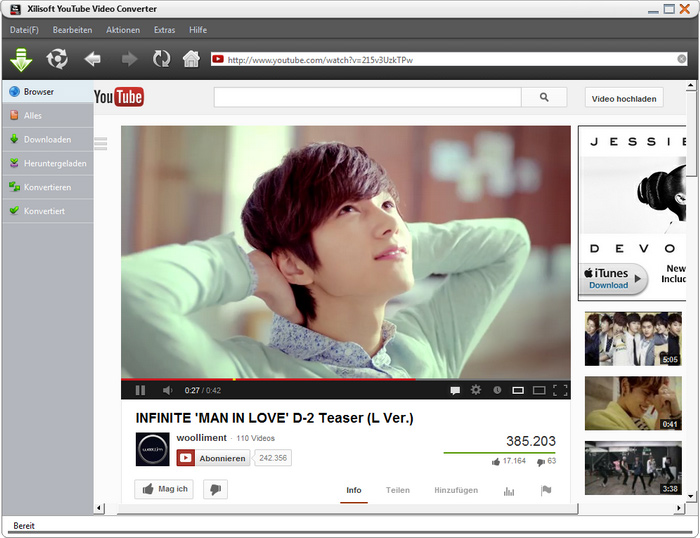This screenshot has width=700, height=538.
Task: Open the woolliment channel link
Action: click(x=201, y=438)
